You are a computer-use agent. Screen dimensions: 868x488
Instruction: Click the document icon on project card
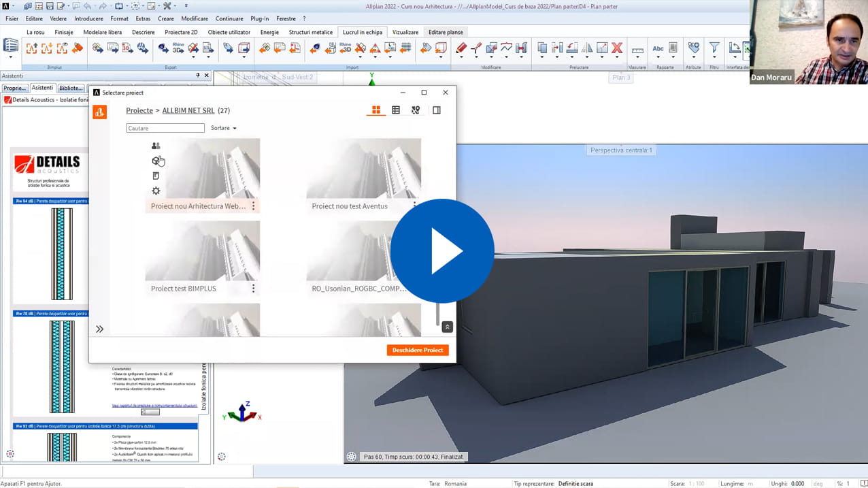point(156,176)
